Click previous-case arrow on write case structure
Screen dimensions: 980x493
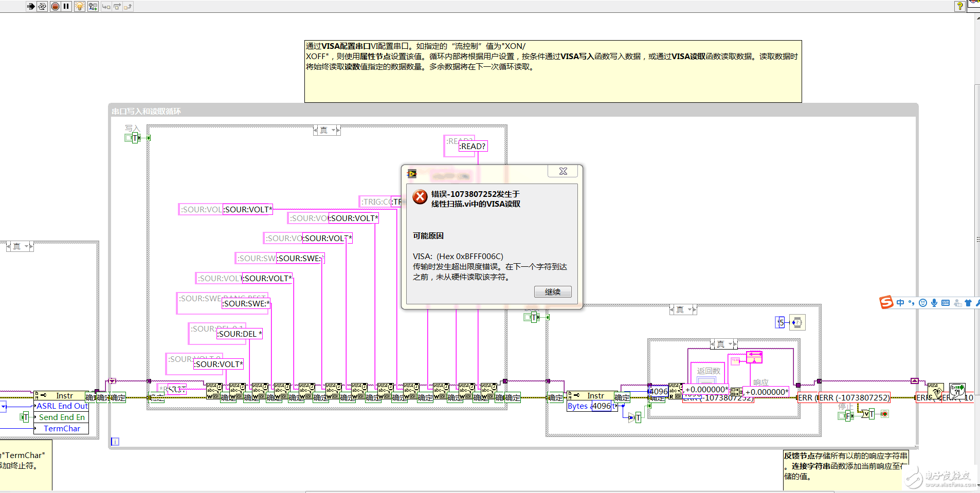pos(316,131)
